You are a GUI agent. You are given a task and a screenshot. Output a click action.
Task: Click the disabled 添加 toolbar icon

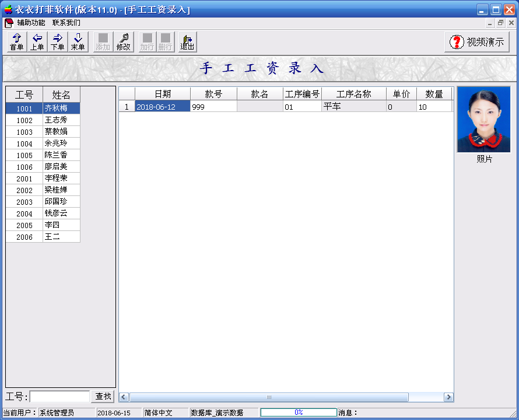[x=103, y=42]
